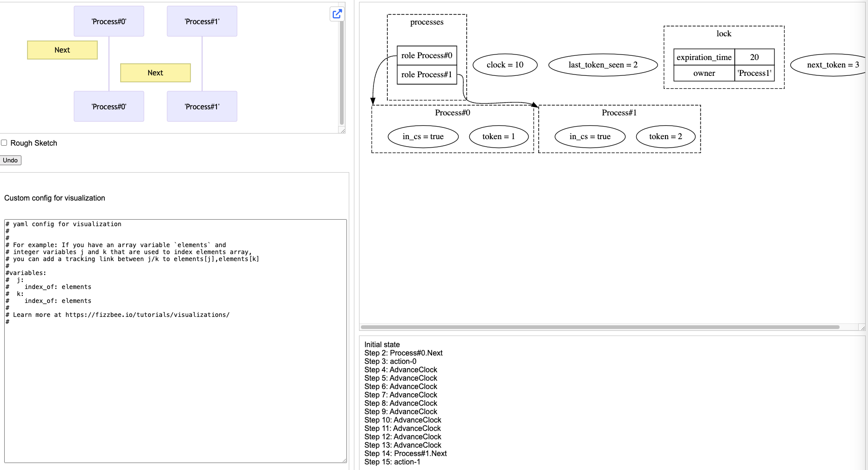This screenshot has width=868, height=470.
Task: Jump to Step 2: Process#0.Next
Action: click(x=403, y=353)
